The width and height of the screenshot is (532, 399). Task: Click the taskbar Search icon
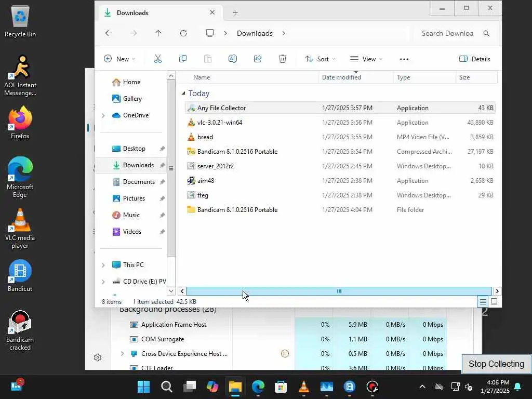(167, 387)
